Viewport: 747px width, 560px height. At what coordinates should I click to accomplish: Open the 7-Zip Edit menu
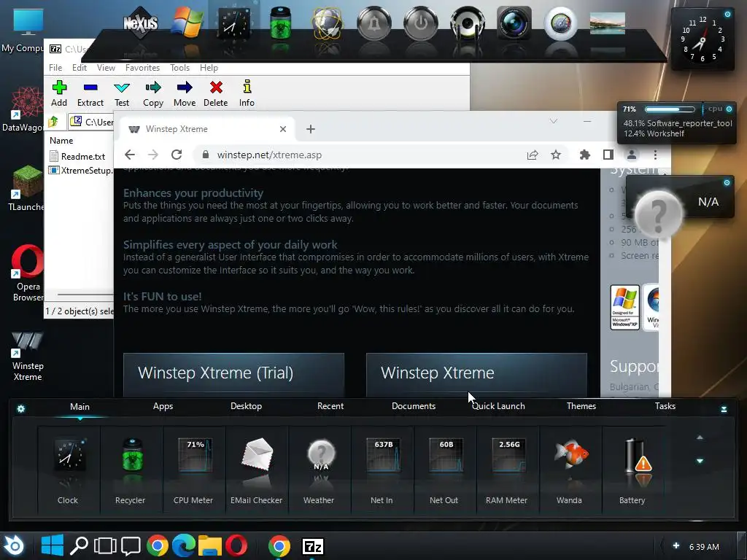tap(79, 68)
